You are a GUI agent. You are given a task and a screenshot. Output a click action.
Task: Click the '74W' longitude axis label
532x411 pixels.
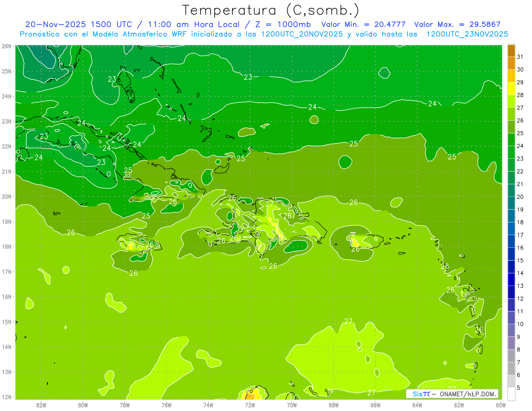(x=208, y=405)
